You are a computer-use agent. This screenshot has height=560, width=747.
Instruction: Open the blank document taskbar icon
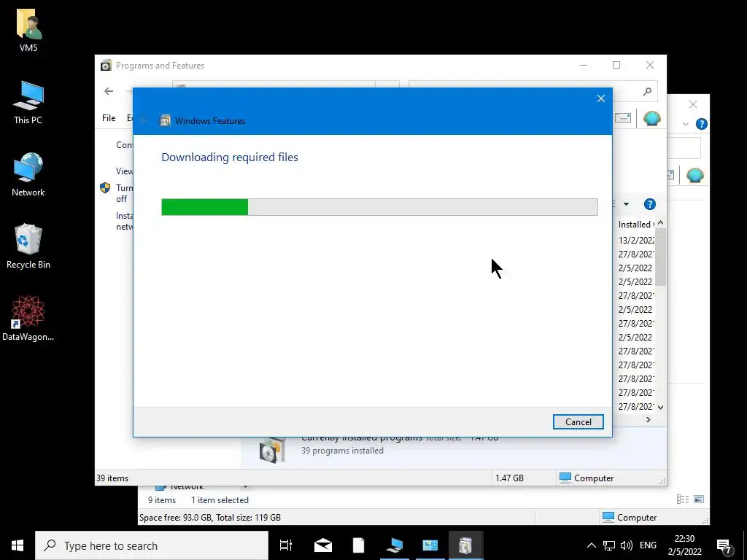358,545
